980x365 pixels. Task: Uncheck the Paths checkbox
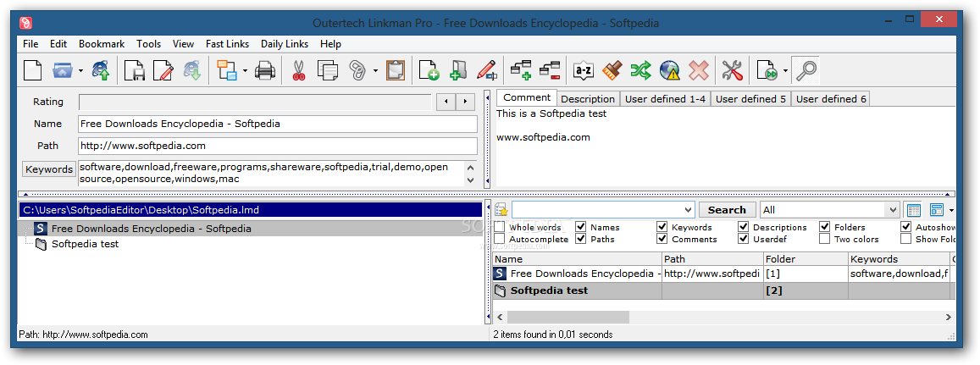pyautogui.click(x=580, y=239)
